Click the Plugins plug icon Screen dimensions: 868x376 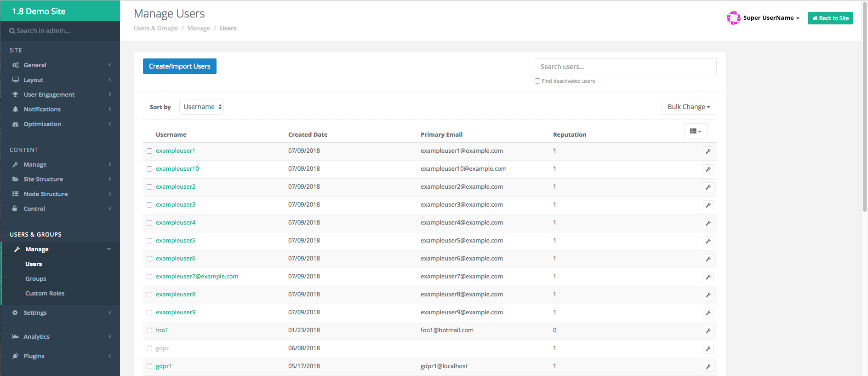(16, 356)
